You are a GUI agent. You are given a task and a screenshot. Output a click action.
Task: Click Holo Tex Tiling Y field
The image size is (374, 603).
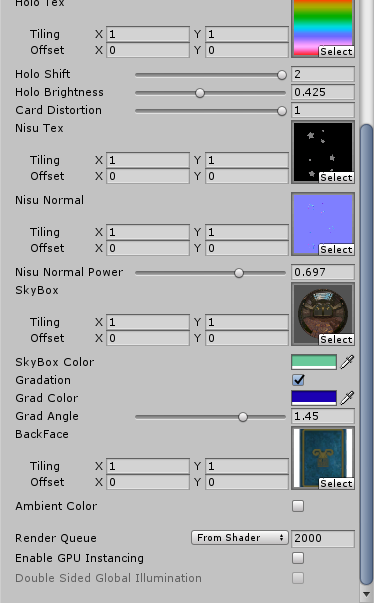click(247, 34)
